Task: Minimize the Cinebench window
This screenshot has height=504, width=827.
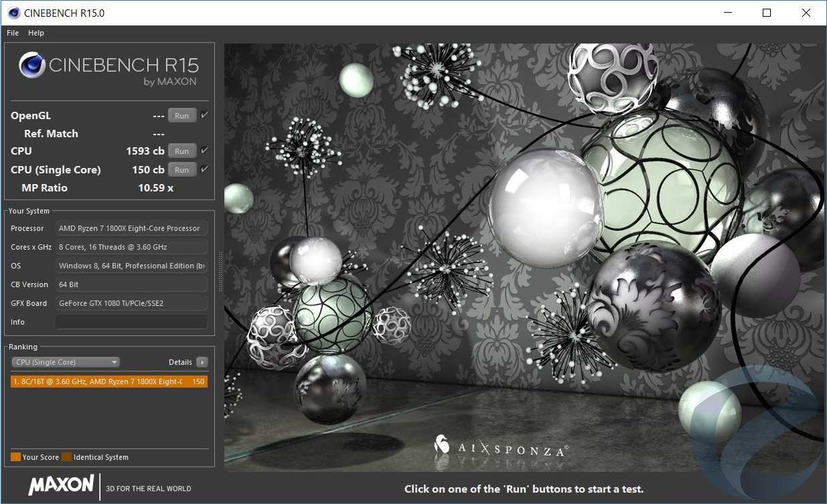Action: [728, 13]
